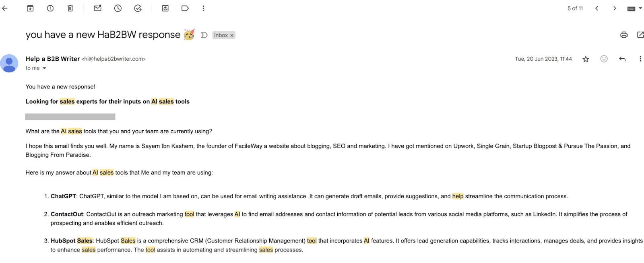Navigate to the newer email

[x=597, y=8]
